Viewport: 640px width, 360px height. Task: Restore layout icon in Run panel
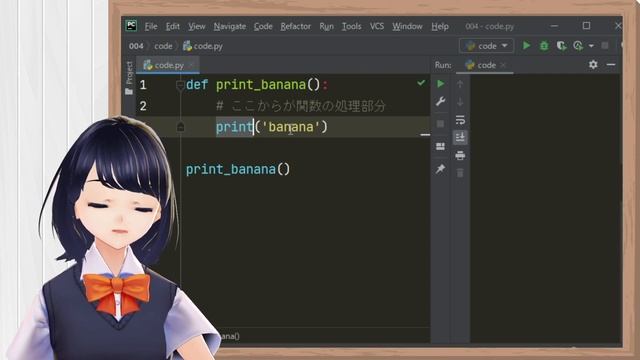point(440,146)
